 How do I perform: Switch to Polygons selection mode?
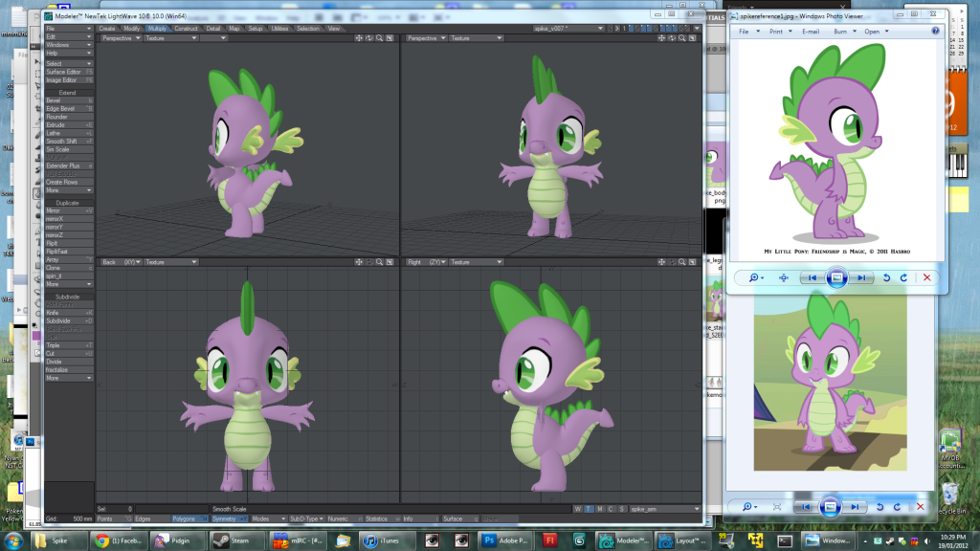tap(189, 519)
